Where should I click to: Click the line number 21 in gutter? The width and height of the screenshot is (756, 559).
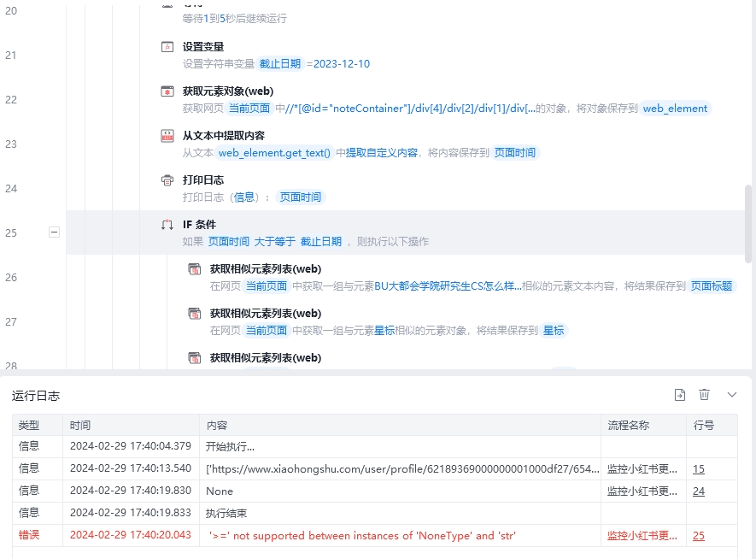coord(11,56)
